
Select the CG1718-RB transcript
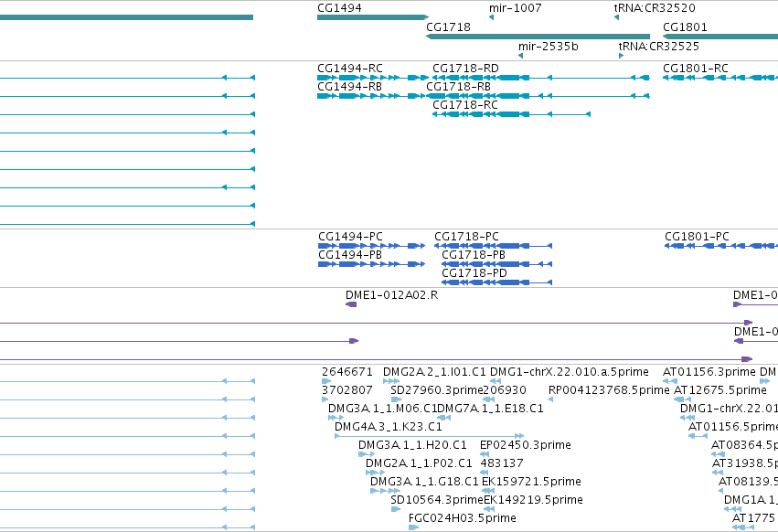click(x=538, y=96)
